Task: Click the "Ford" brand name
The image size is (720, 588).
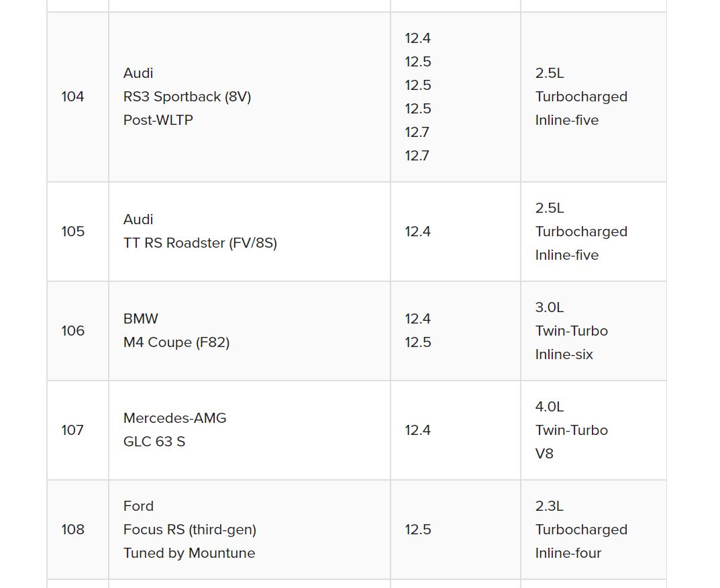Action: [x=138, y=506]
